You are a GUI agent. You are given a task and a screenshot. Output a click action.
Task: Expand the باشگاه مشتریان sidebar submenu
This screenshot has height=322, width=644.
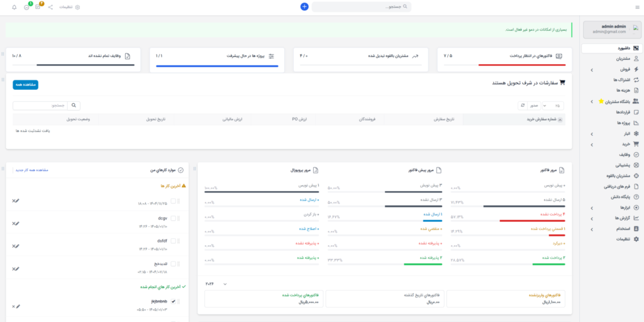(x=592, y=101)
